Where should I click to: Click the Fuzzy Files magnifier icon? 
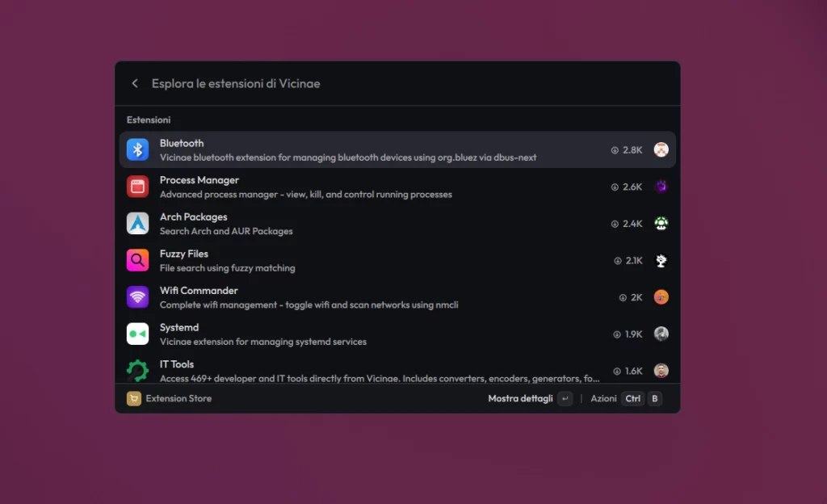point(137,260)
